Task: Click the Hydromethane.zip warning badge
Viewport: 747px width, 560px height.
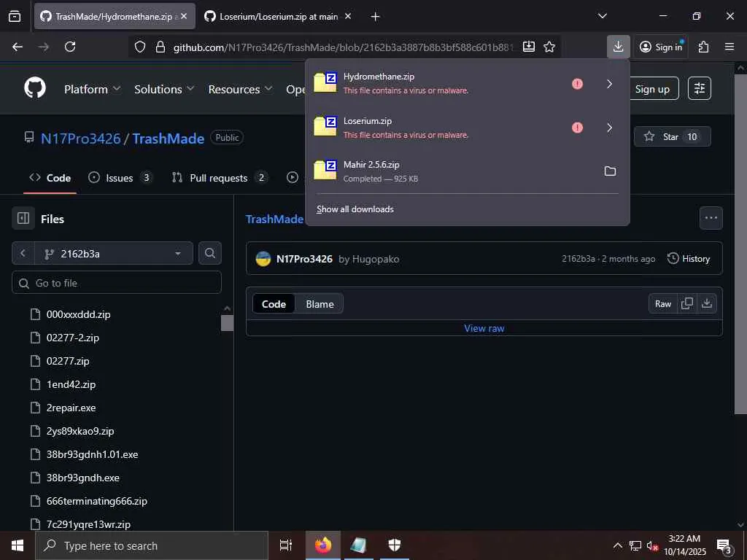Action: click(577, 84)
